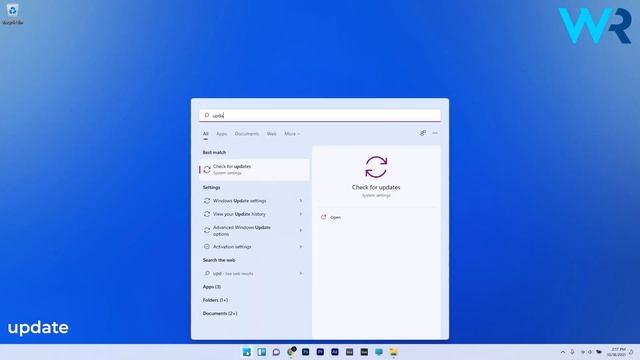The height and width of the screenshot is (360, 640).
Task: Click the network icon in system tray
Action: [582, 352]
